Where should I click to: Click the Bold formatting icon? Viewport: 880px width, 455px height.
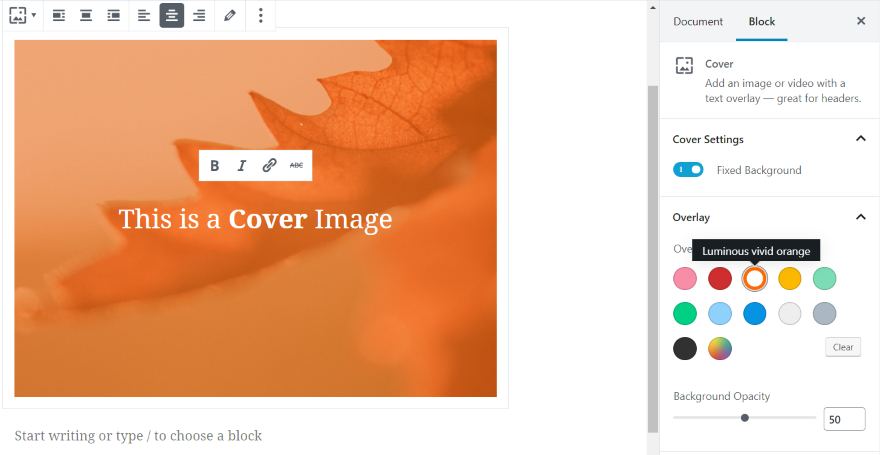(x=214, y=166)
